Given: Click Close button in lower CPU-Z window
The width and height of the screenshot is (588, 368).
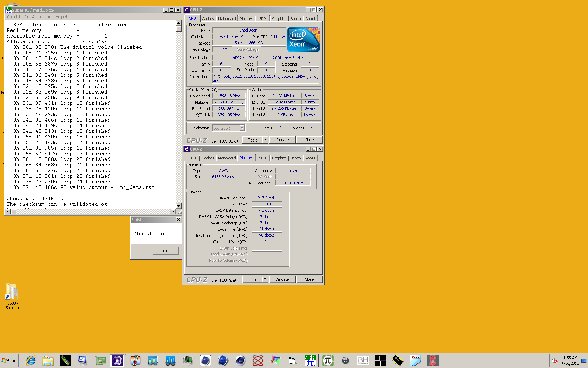Looking at the screenshot, I should [309, 279].
